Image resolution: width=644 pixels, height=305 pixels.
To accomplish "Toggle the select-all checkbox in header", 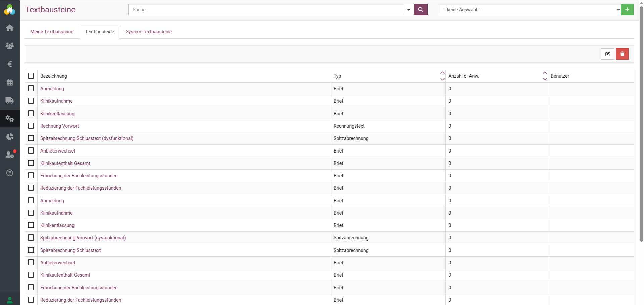I will coord(31,76).
